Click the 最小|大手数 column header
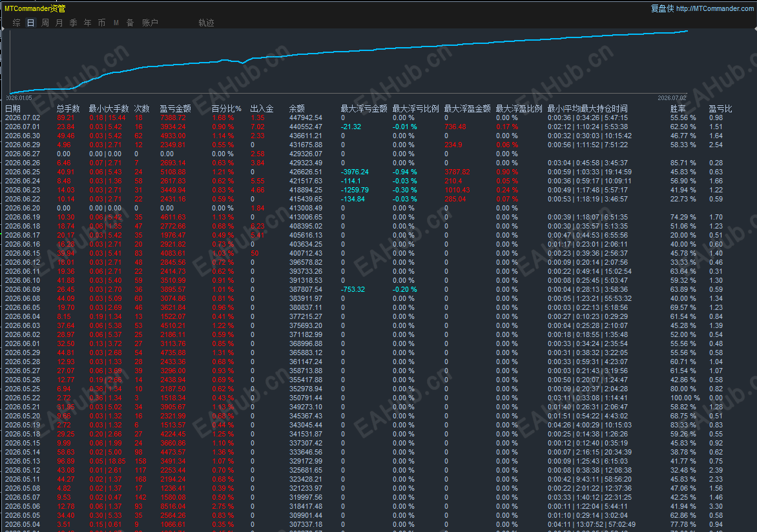Viewport: 757px width, 532px height. click(109, 108)
